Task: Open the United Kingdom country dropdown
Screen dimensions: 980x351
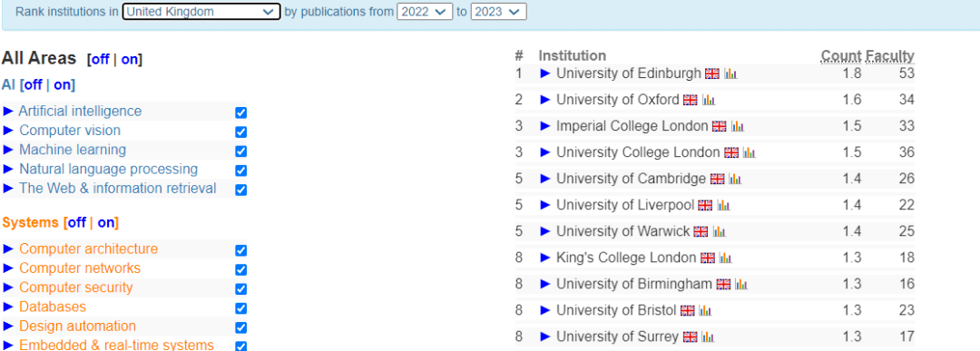Action: [201, 11]
